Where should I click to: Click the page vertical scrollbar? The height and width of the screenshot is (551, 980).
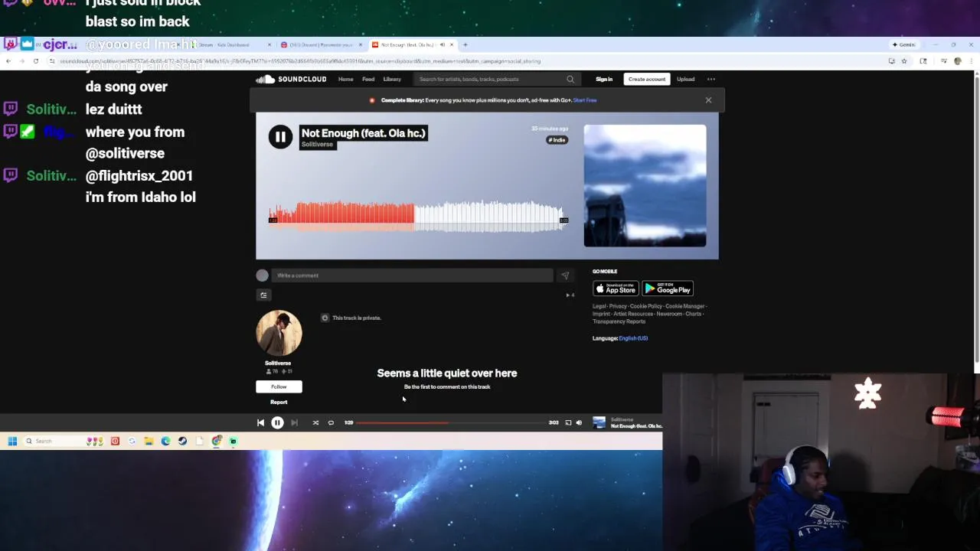tap(976, 218)
